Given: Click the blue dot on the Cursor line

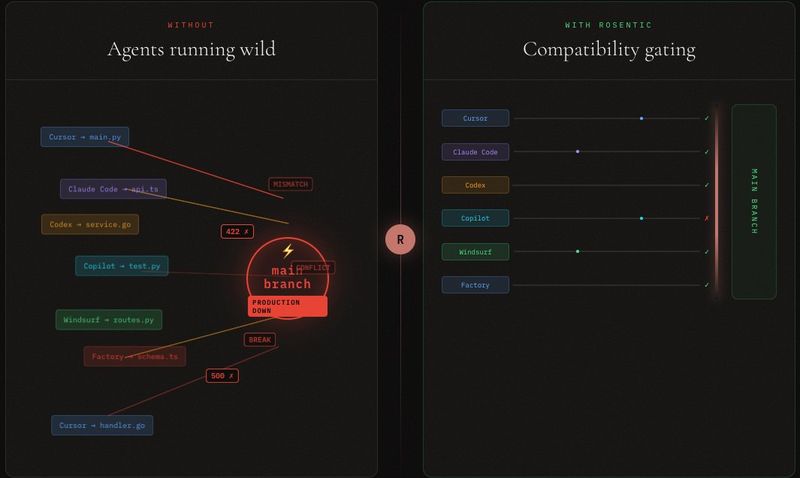Looking at the screenshot, I should (x=641, y=118).
